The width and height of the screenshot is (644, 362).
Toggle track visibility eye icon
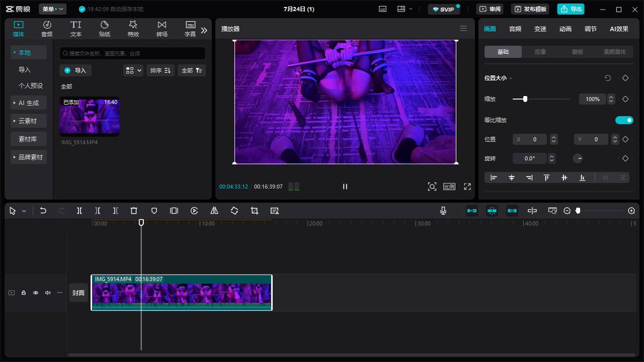(36, 293)
